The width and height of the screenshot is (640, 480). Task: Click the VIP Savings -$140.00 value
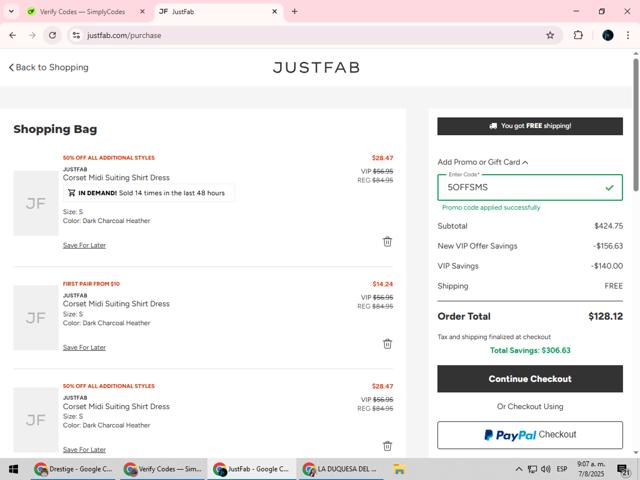(607, 266)
